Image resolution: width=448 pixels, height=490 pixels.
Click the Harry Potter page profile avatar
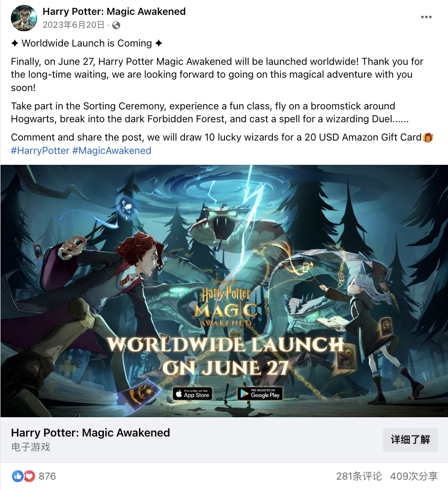(x=24, y=18)
